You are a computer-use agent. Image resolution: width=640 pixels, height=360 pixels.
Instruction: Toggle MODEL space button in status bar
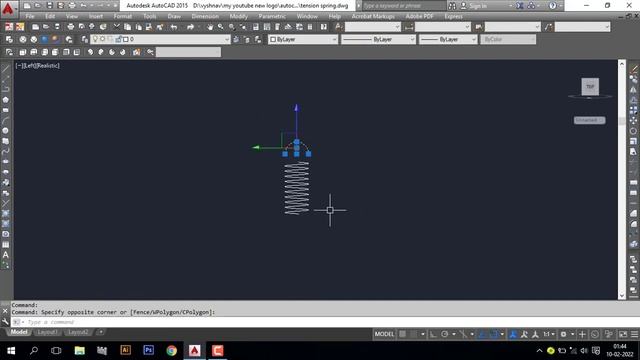tap(384, 334)
